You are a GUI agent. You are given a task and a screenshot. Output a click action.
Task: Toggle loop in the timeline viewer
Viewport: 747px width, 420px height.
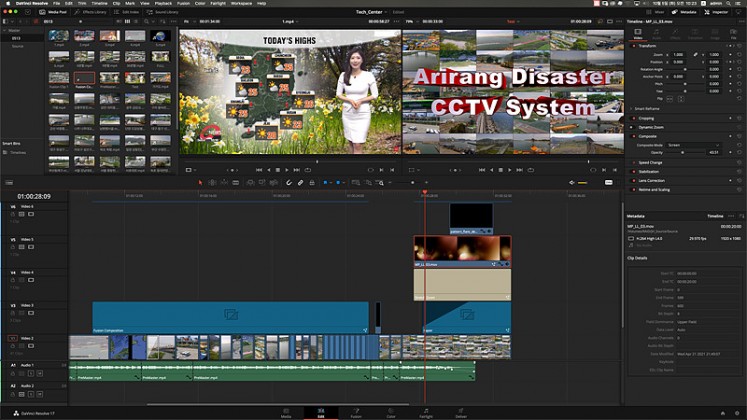click(x=530, y=170)
